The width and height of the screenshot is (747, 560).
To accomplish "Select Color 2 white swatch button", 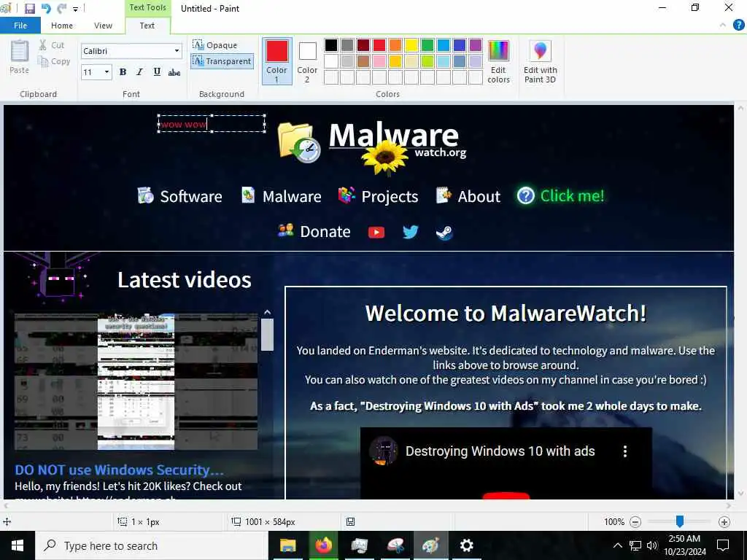I will (307, 61).
